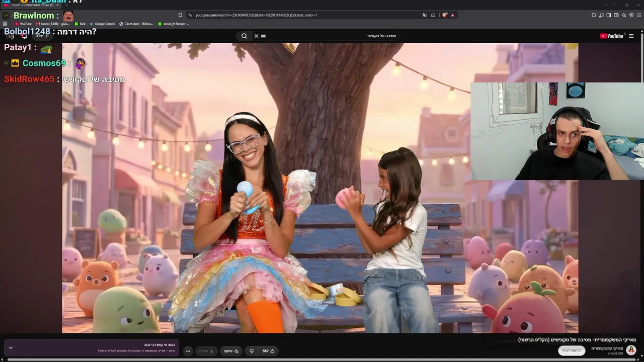Screen dimensions: 644x362
Task: Click the horizontal scrollbar at page bottom
Action: 322,360
